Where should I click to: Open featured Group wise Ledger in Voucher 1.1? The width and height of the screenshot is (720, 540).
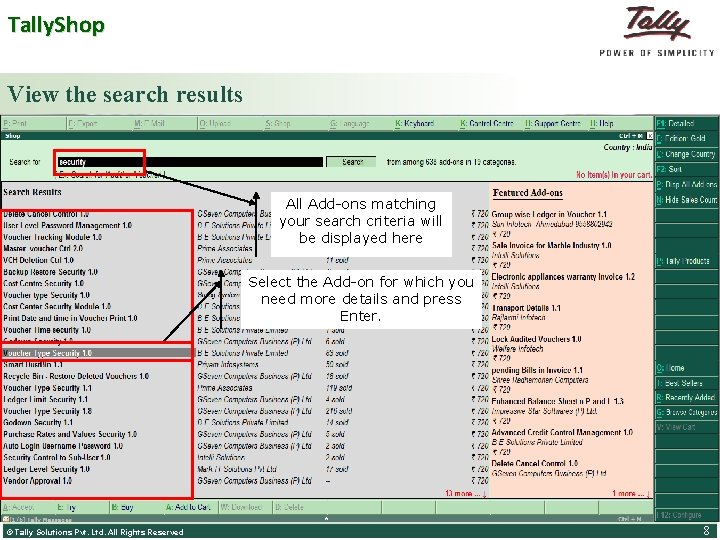click(549, 214)
